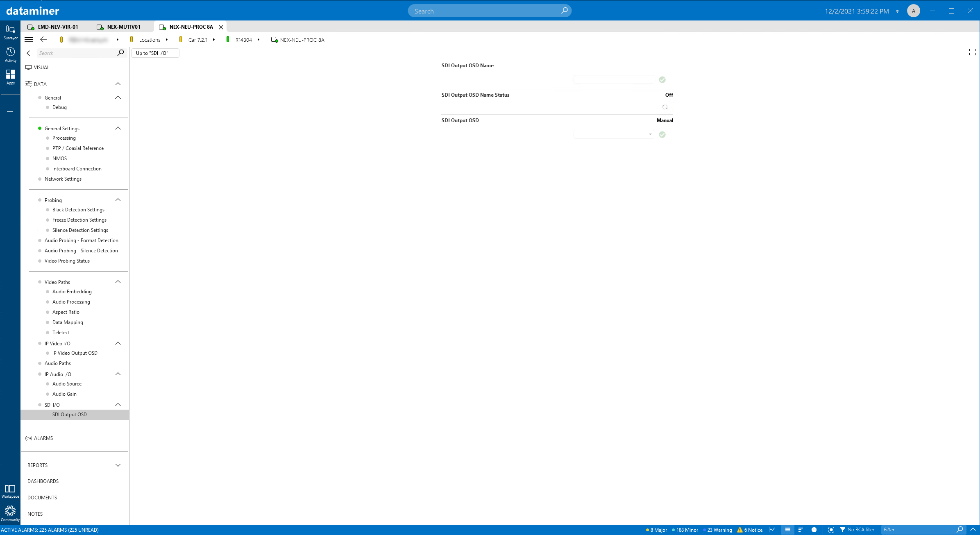980x535 pixels.
Task: Apply the SDI Output OSD dropdown value
Action: [x=662, y=134]
